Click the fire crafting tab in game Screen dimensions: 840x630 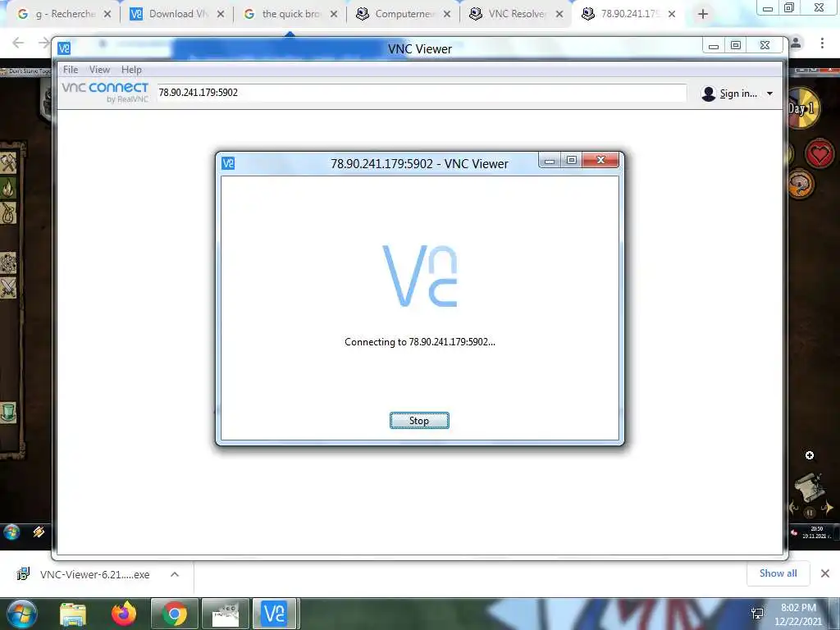tap(8, 188)
